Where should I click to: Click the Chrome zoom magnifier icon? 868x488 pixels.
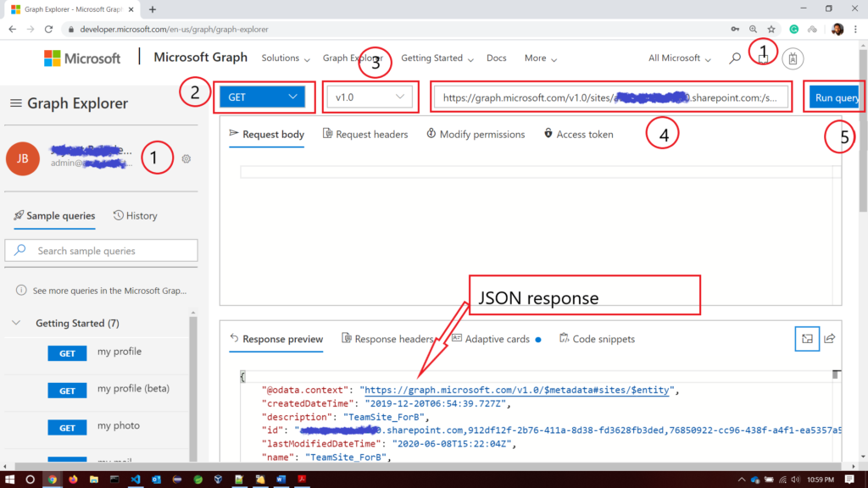coord(753,30)
